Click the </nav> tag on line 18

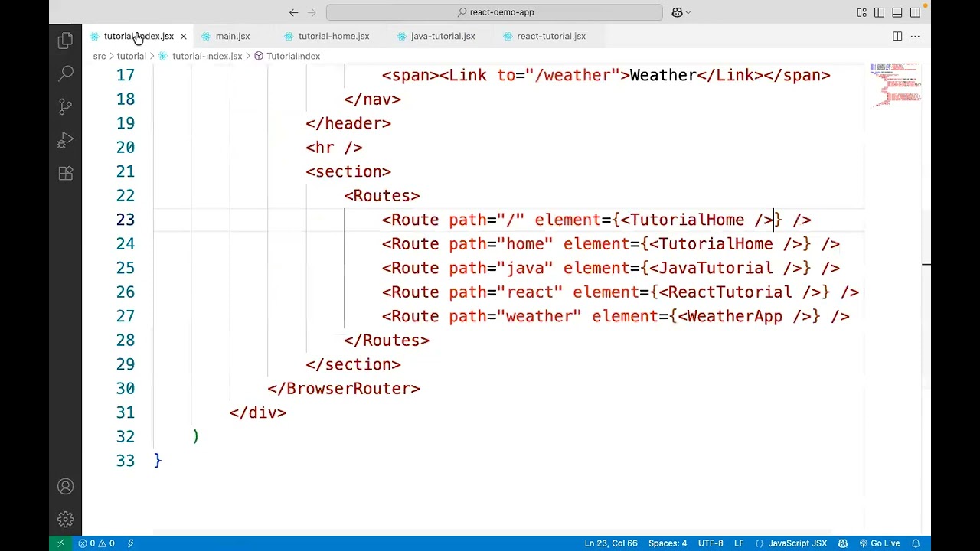(x=372, y=99)
